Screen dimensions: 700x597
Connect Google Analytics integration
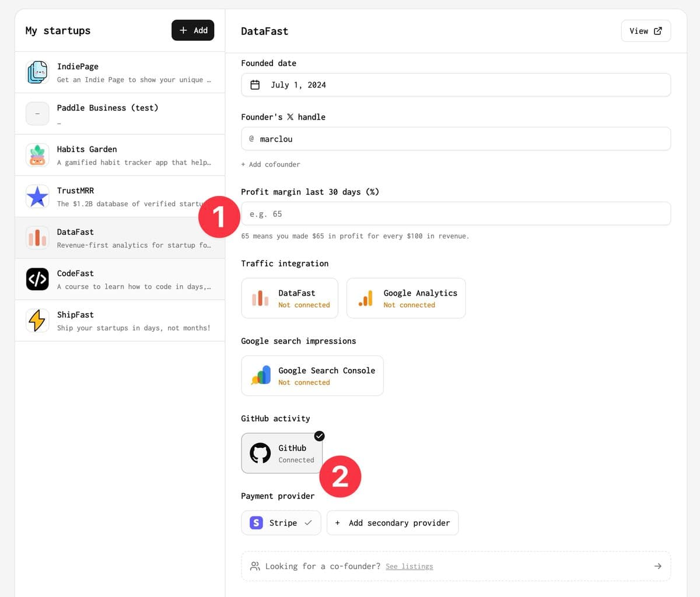pyautogui.click(x=406, y=298)
